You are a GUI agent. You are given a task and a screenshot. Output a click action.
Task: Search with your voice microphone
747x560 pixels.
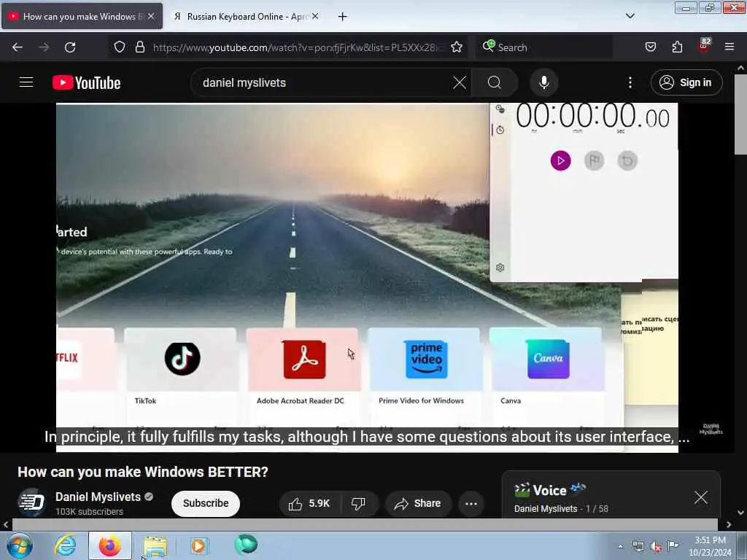click(x=543, y=82)
